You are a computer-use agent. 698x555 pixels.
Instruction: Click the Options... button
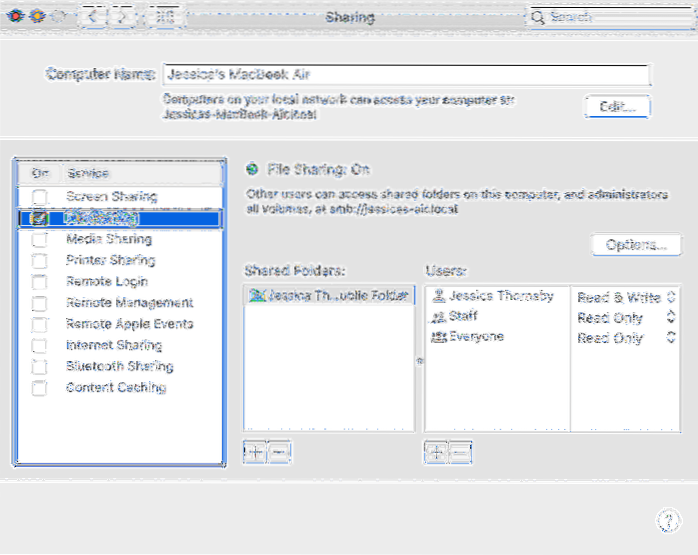(636, 245)
